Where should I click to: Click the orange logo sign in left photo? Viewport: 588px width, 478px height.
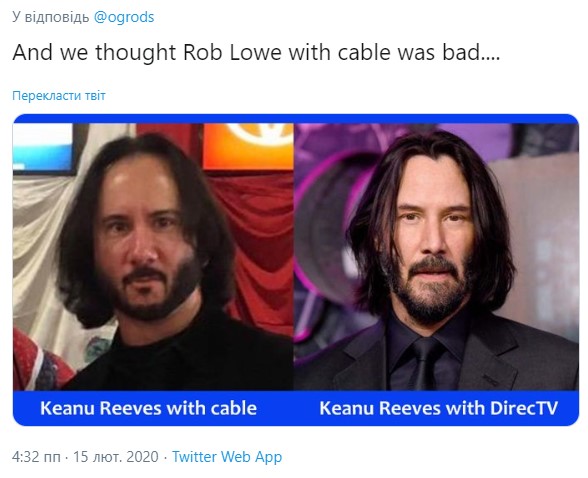(248, 146)
